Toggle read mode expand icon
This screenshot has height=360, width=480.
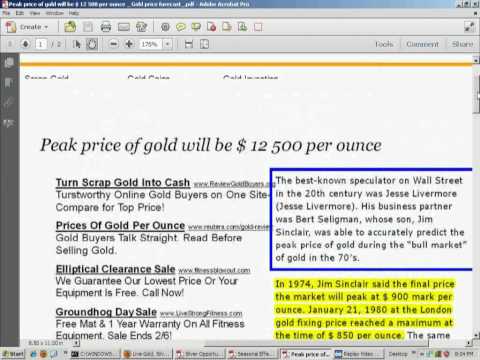tap(469, 27)
